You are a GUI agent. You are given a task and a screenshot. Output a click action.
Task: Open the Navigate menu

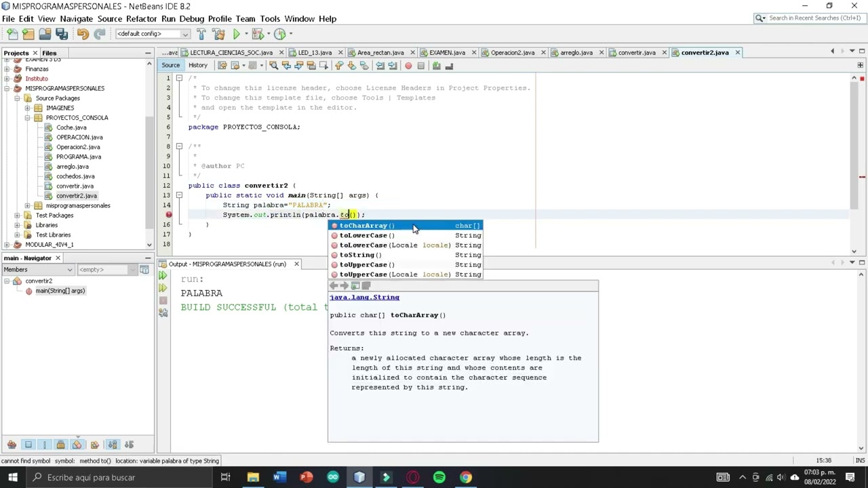[76, 19]
